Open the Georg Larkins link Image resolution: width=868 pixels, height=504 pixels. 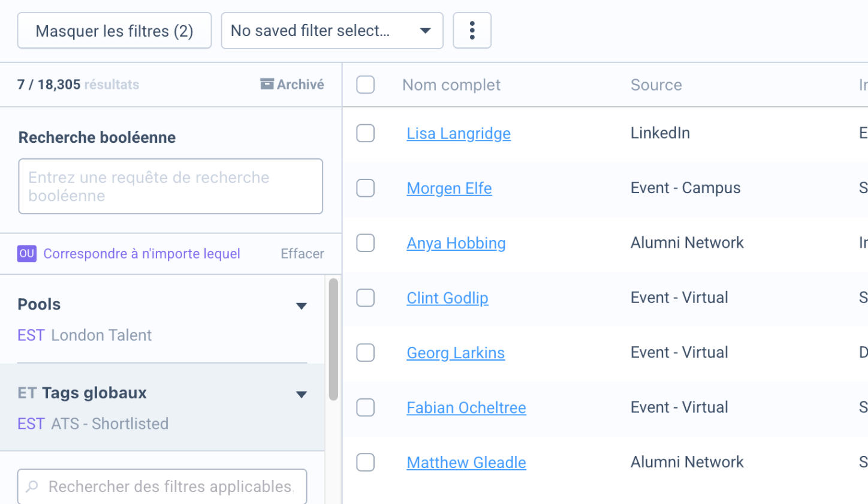456,353
